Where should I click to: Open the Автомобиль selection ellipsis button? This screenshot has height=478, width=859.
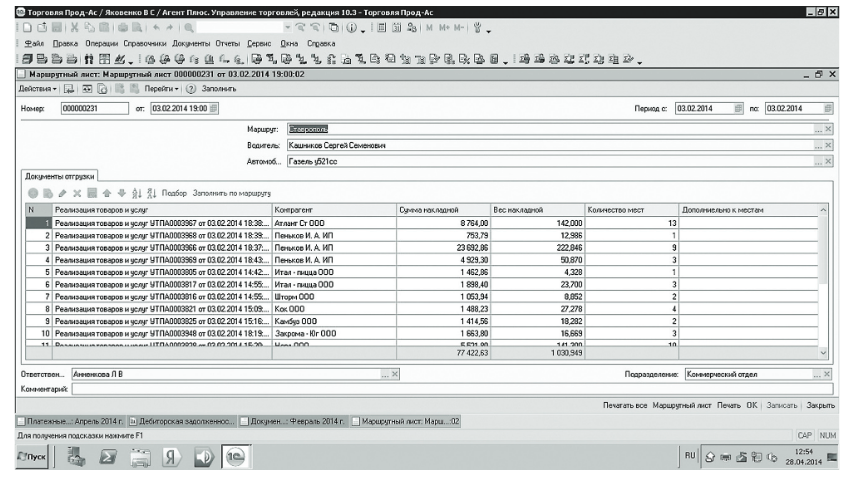818,162
